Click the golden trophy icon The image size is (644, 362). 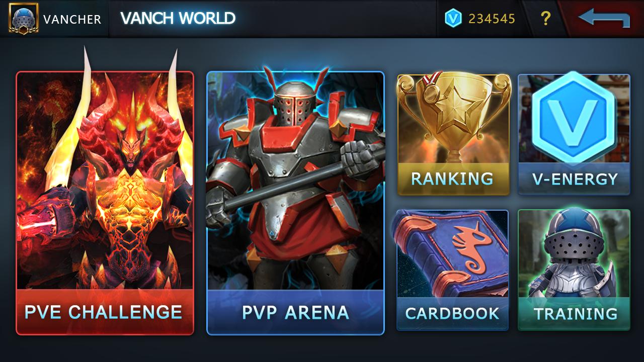453,115
